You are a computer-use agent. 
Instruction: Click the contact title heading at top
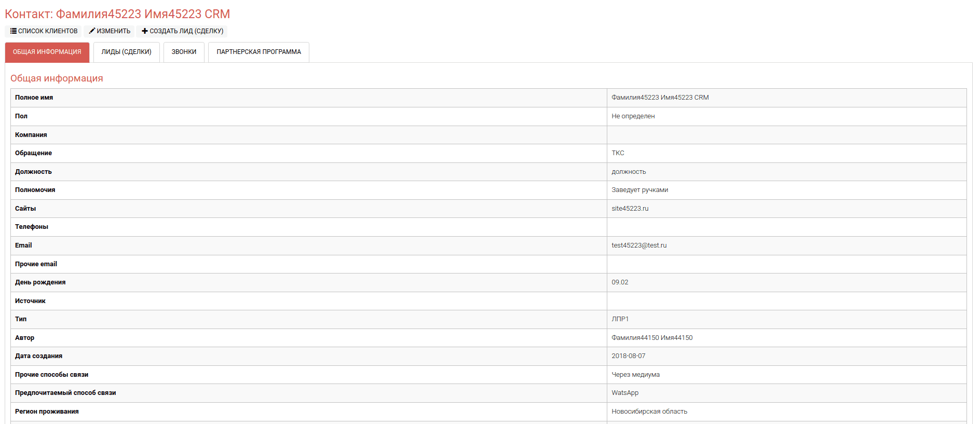[117, 14]
